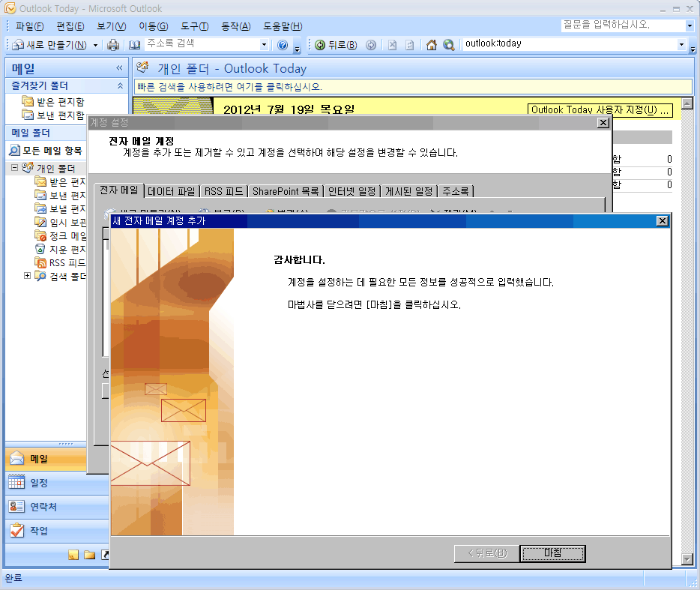The height and width of the screenshot is (590, 700).
Task: Open the help question box dropdown arrow
Action: point(690,26)
